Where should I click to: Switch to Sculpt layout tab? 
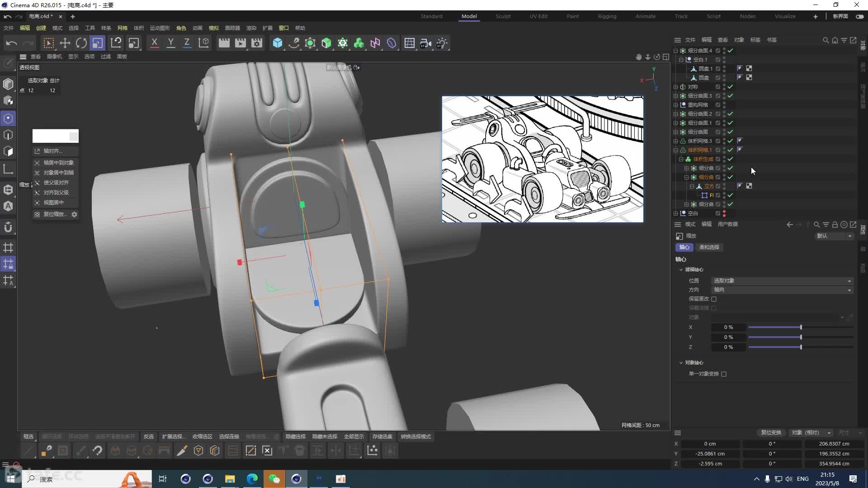tap(503, 16)
